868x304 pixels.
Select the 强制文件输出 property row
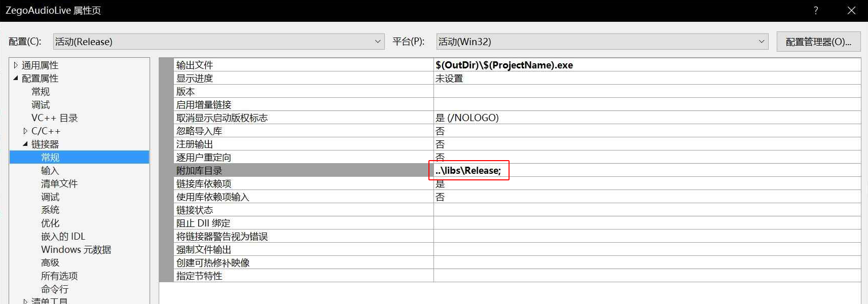click(517, 249)
